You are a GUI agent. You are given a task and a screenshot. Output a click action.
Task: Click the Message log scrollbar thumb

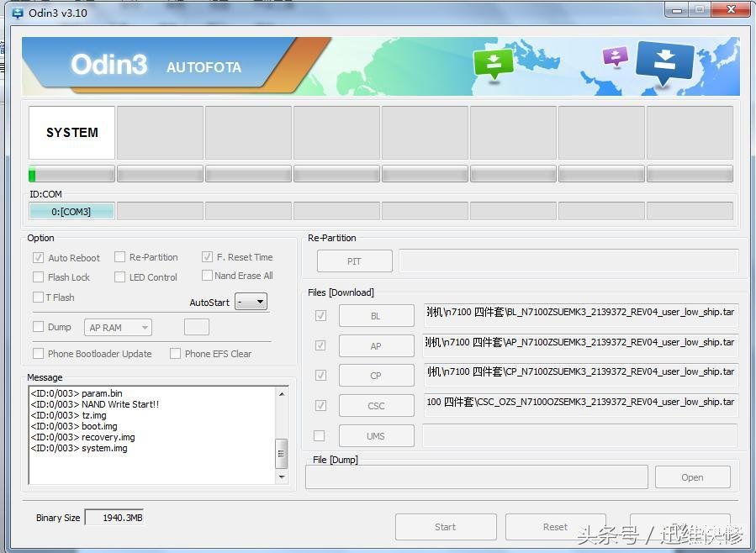(282, 453)
